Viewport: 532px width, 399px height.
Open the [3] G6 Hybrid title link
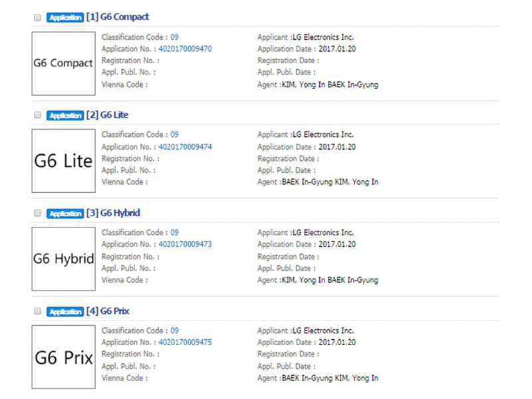point(113,213)
